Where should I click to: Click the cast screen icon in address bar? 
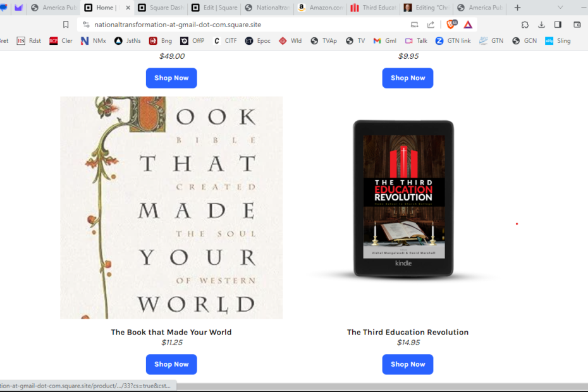[414, 25]
